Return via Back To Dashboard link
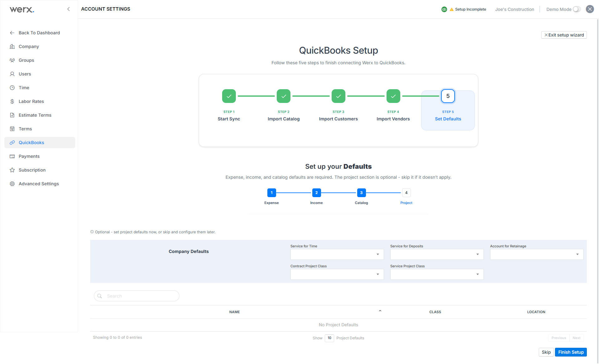The image size is (599, 364). pos(40,33)
